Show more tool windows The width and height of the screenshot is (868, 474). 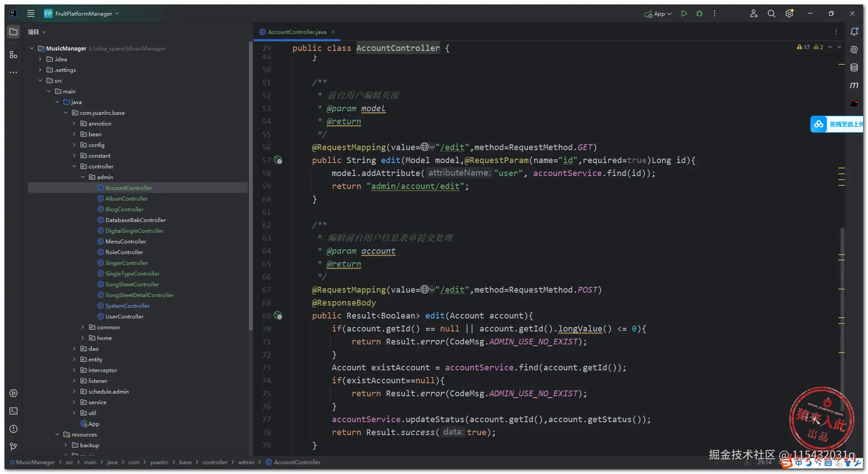tap(13, 72)
